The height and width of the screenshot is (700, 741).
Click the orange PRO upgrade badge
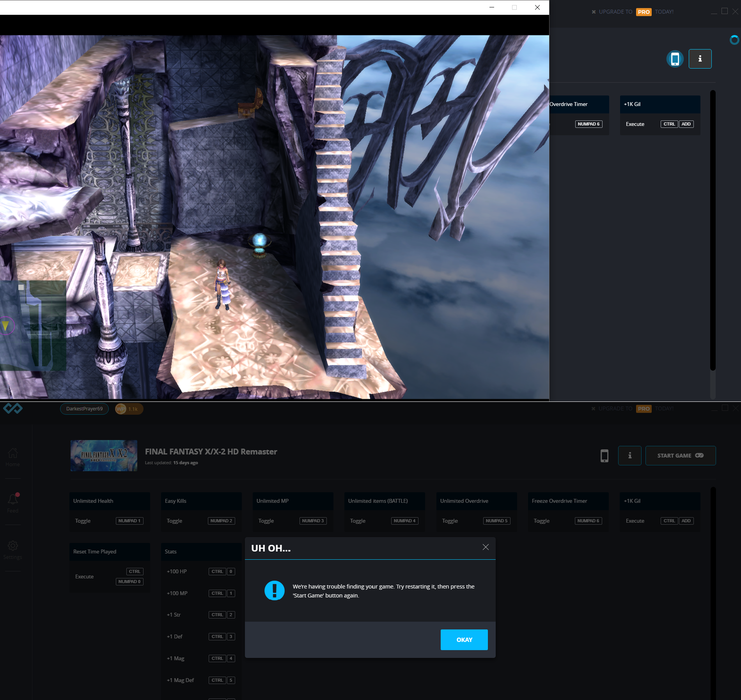(x=643, y=12)
